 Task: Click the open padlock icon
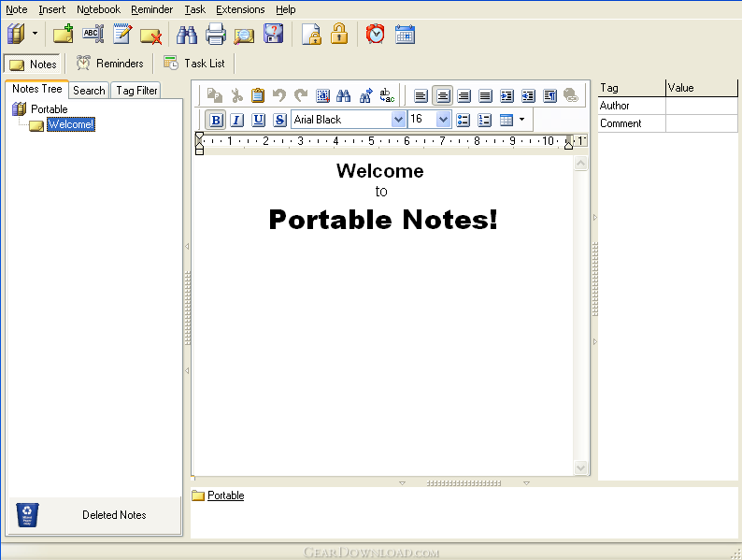coord(339,34)
